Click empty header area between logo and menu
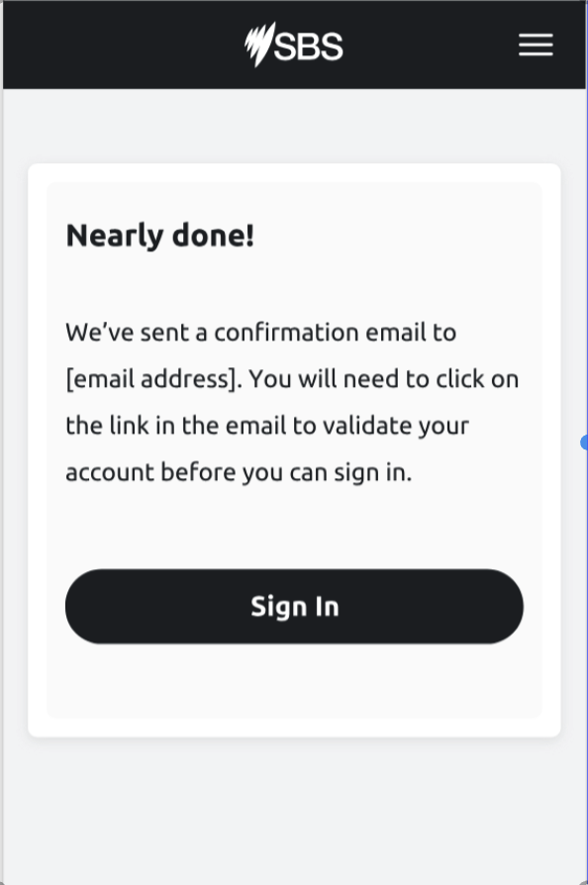This screenshot has width=588, height=885. (x=431, y=45)
